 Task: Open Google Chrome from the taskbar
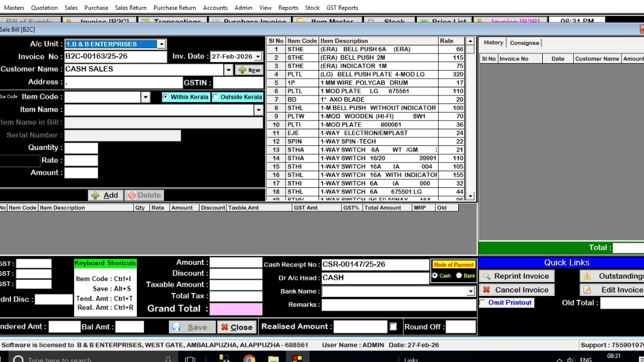point(249,359)
